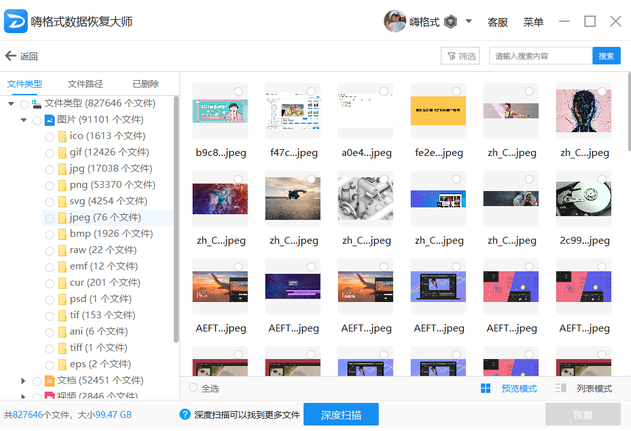
Task: Click the help question mark icon beside 深度扫描 hint
Action: click(x=185, y=414)
